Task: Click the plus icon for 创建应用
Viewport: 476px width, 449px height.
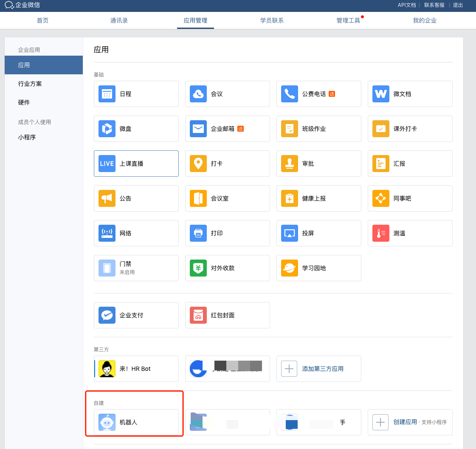Action: pyautogui.click(x=380, y=422)
